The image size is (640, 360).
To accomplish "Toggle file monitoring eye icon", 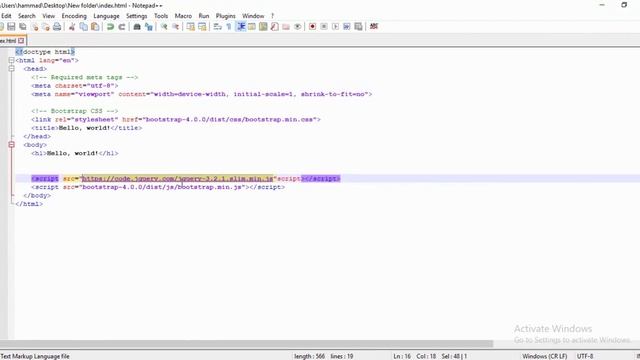I will 298,27.
